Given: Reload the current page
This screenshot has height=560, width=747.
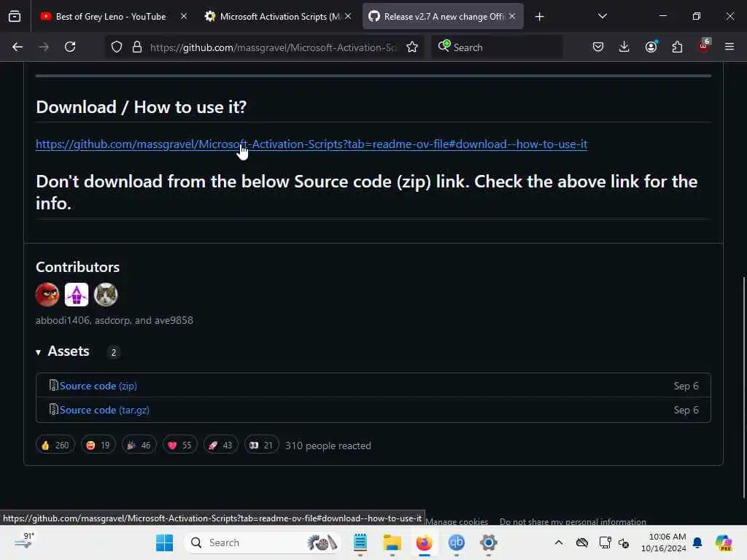Looking at the screenshot, I should 70,47.
